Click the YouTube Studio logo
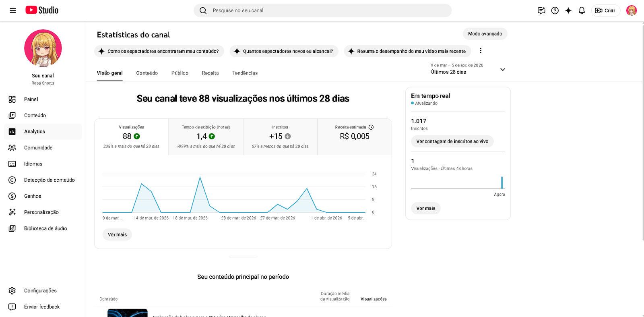 42,10
